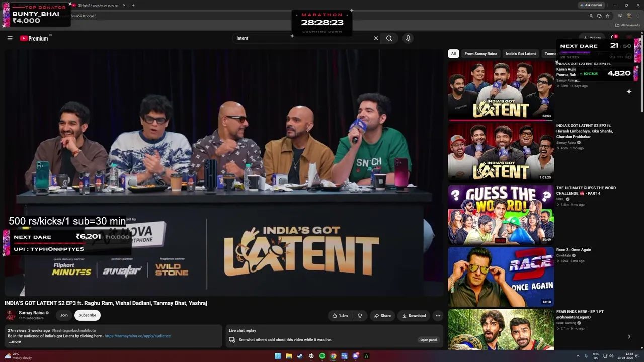Share this India's Got Latent video
The image size is (644, 362).
[382, 316]
